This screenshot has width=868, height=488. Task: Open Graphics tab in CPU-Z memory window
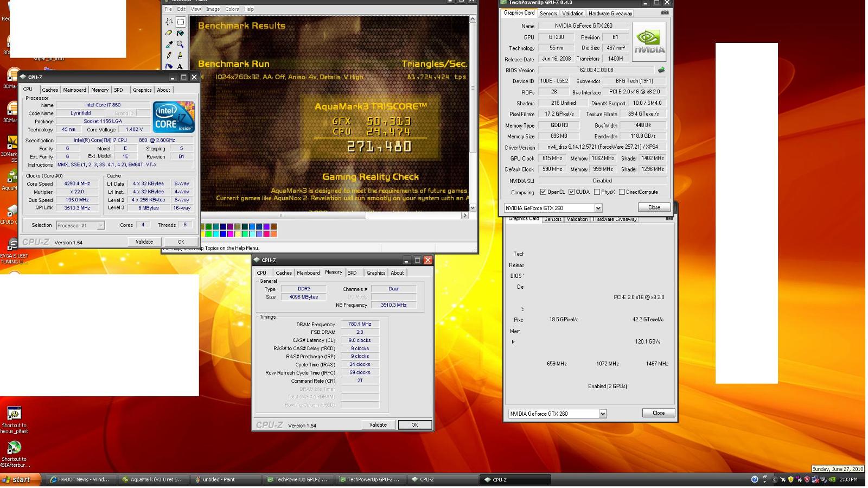click(376, 273)
